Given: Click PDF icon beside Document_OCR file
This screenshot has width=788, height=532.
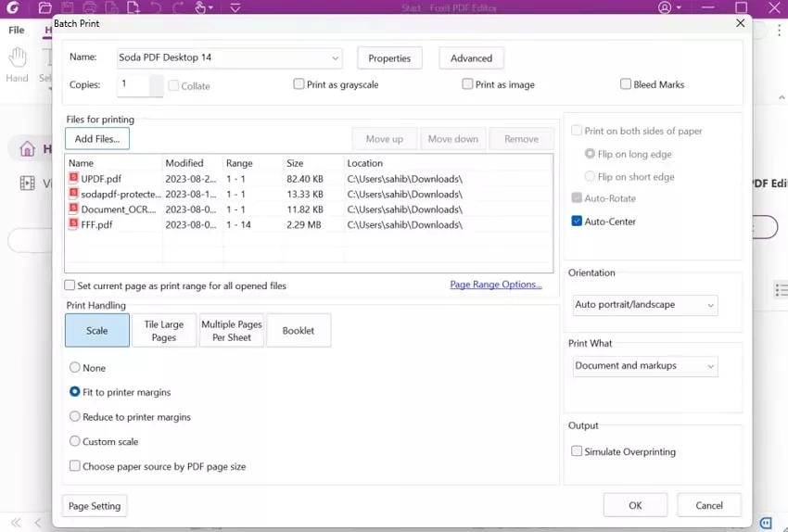Looking at the screenshot, I should [73, 209].
